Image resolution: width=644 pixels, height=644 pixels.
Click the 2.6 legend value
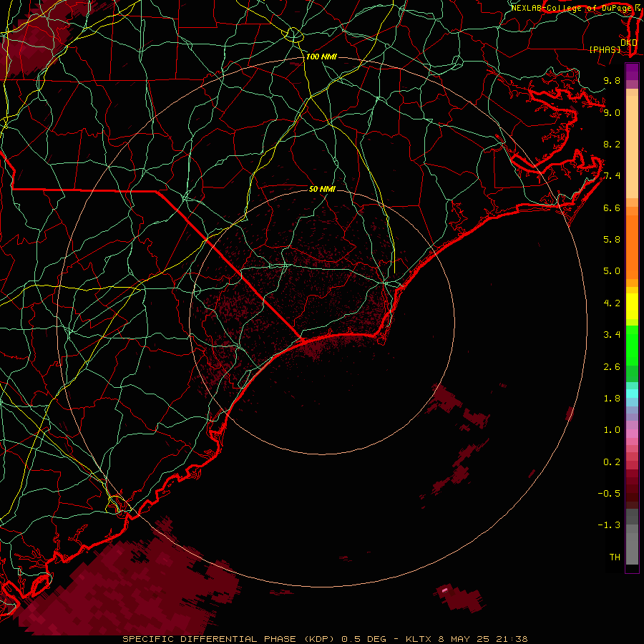[612, 367]
